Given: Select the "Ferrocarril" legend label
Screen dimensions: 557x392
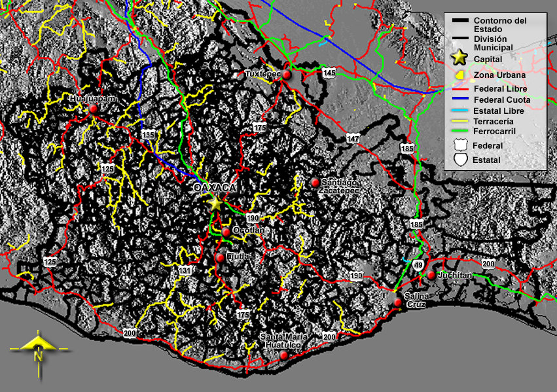Looking at the screenshot, I should point(497,131).
